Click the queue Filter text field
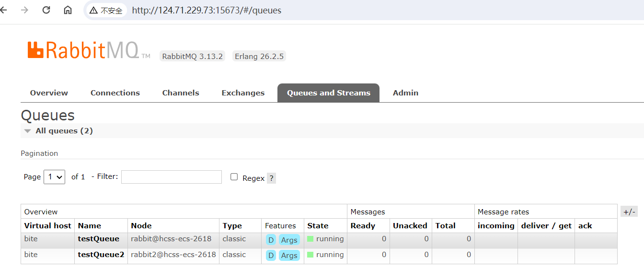Image resolution: width=644 pixels, height=270 pixels. (x=172, y=177)
